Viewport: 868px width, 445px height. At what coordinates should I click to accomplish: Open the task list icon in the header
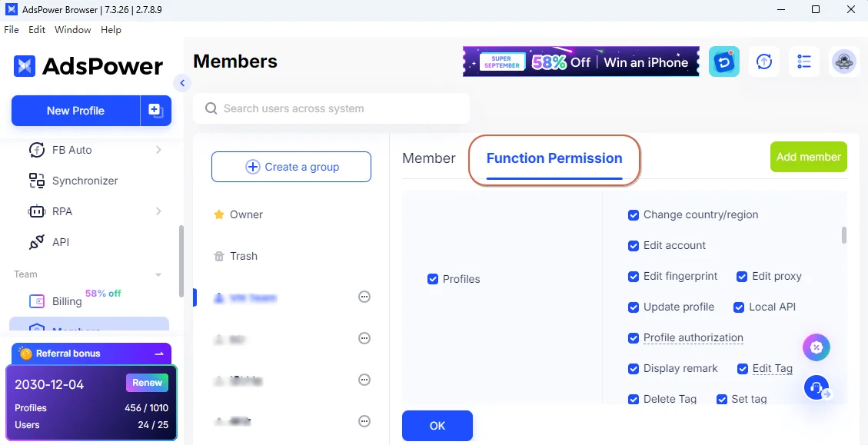803,61
